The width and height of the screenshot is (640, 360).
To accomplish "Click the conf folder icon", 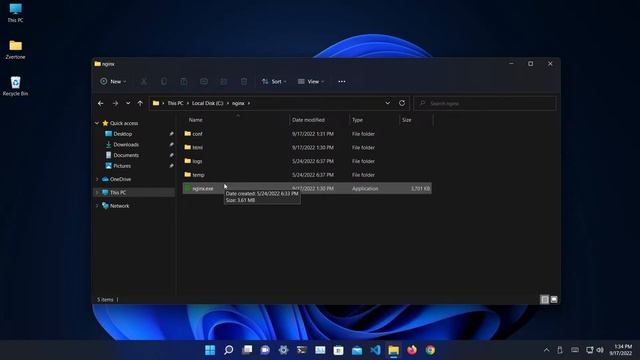I will click(188, 133).
